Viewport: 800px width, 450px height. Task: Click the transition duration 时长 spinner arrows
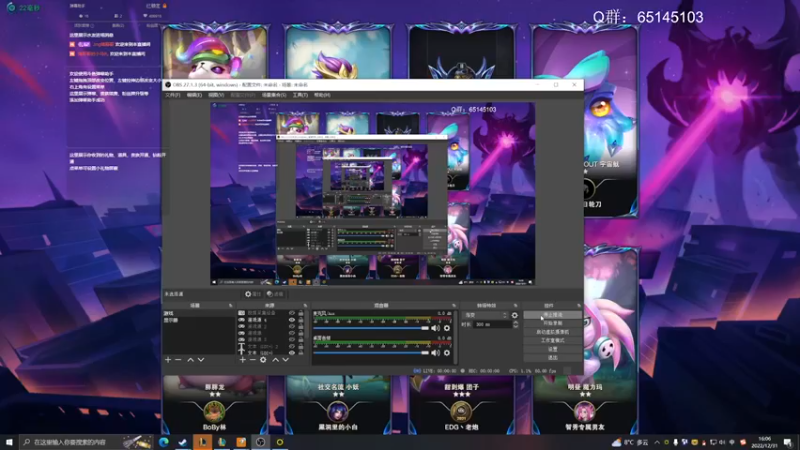(x=515, y=324)
